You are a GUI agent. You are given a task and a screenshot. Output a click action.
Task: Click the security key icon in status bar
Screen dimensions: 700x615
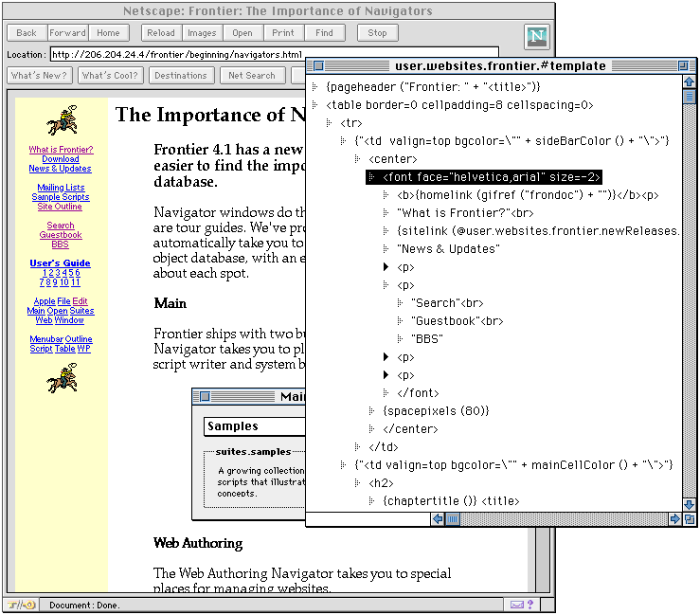coord(19,604)
